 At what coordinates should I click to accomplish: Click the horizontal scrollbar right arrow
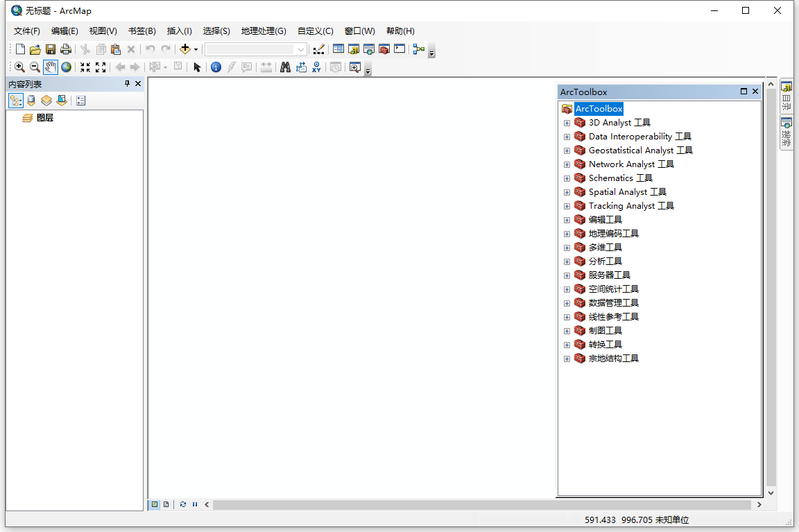[x=759, y=504]
